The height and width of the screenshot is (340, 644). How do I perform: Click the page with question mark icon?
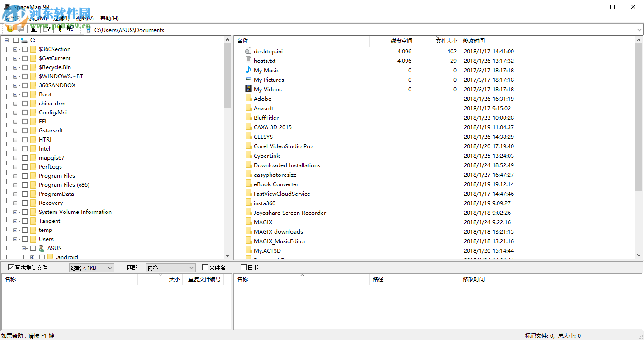click(x=47, y=29)
